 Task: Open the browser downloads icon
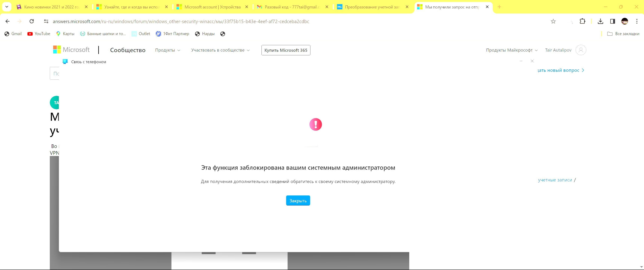600,21
